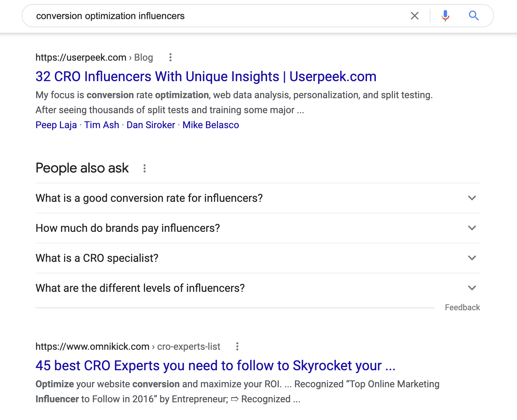Click the 'Optimize your website conversion' snippet
This screenshot has height=420, width=517.
click(x=237, y=391)
